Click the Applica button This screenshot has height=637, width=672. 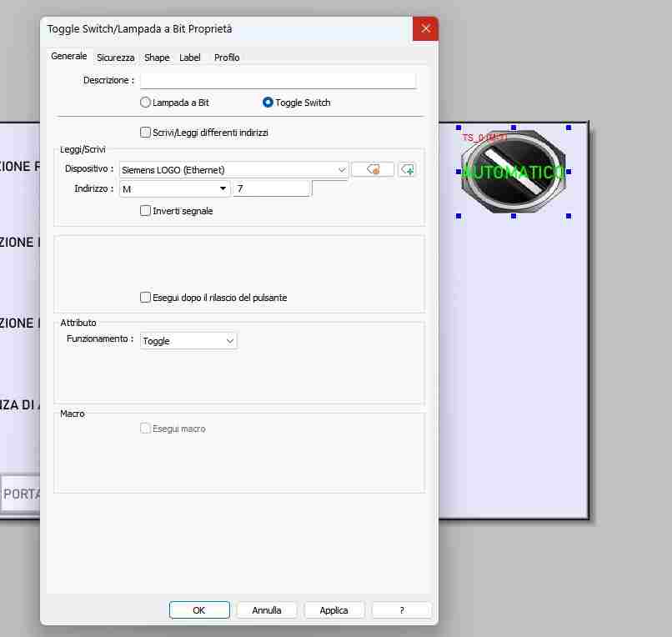click(333, 610)
